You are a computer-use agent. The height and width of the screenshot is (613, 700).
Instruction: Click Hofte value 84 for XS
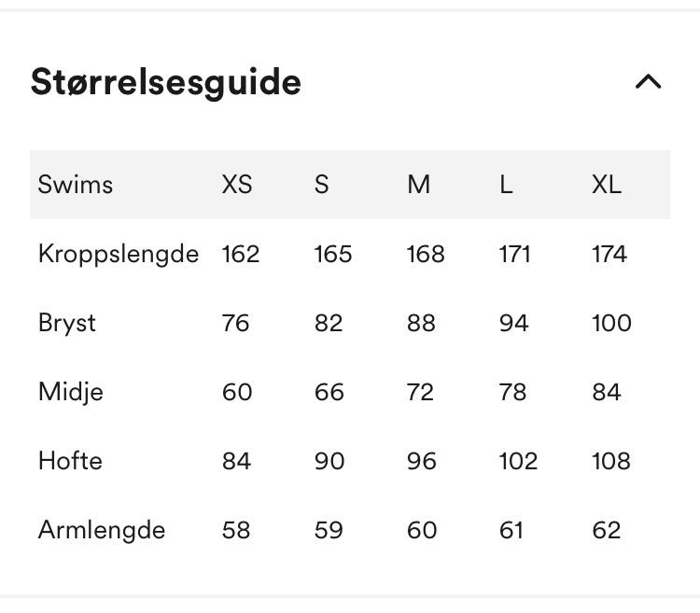tap(236, 461)
